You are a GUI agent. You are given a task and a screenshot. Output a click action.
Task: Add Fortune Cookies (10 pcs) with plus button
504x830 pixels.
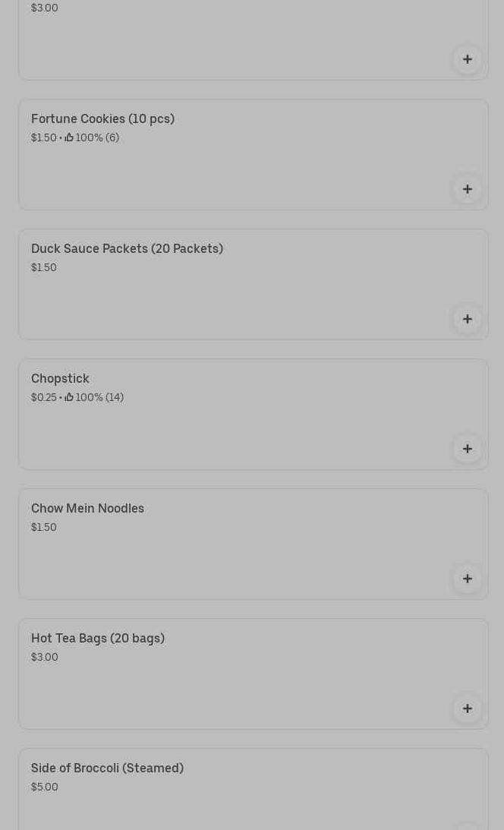click(468, 189)
